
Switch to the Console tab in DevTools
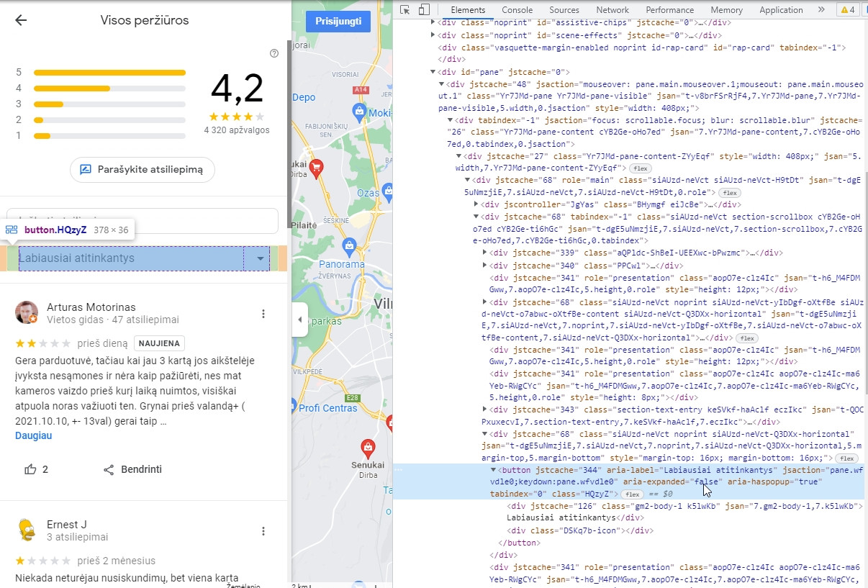point(517,10)
